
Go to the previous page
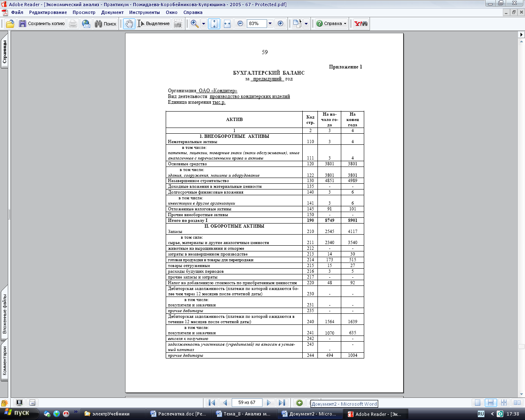click(x=224, y=403)
